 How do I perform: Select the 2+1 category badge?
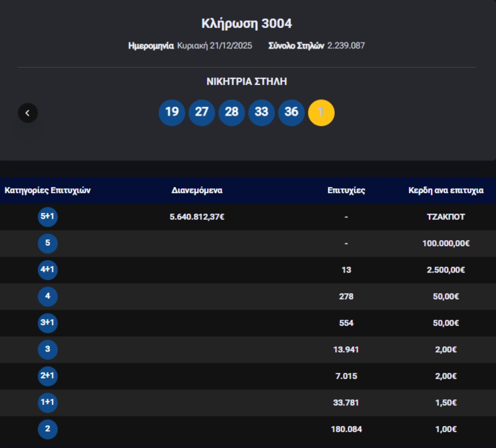pos(48,376)
